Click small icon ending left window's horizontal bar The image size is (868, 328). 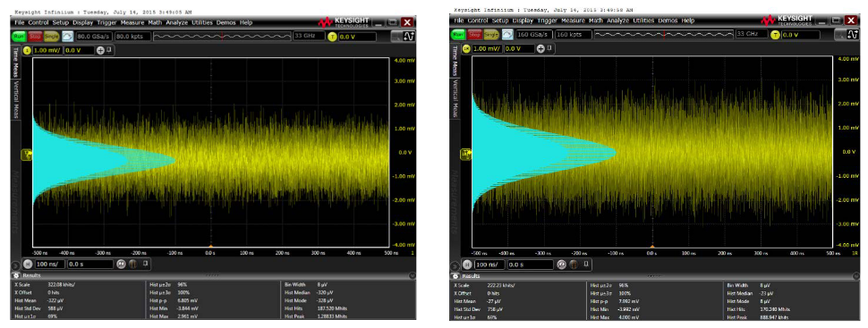coord(145,264)
